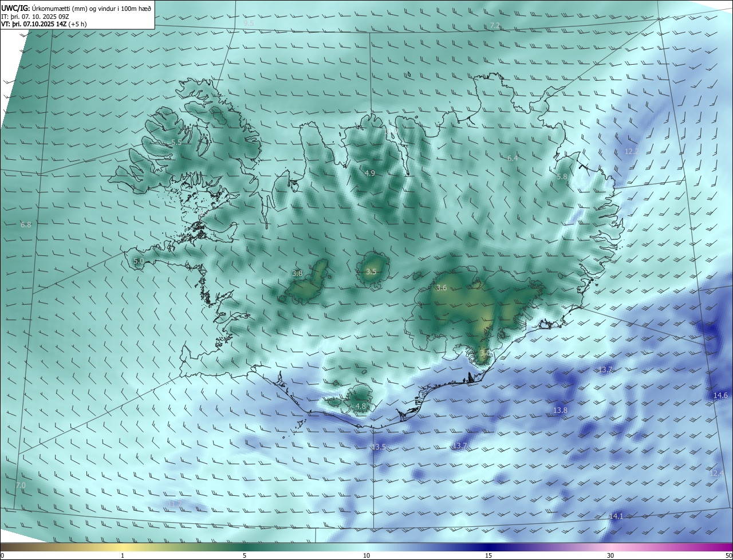Click the 14.1 value label
This screenshot has height=560, width=733.
click(616, 516)
